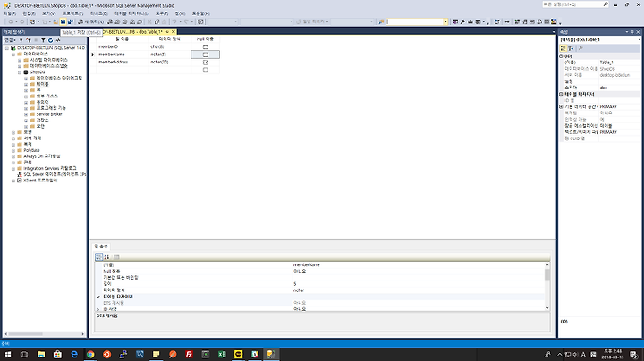Open the Edit menu
644x361 pixels.
pos(29,13)
